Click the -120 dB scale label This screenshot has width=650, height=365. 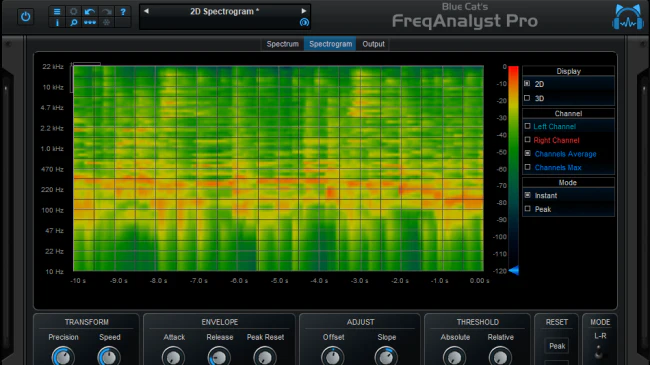(500, 271)
